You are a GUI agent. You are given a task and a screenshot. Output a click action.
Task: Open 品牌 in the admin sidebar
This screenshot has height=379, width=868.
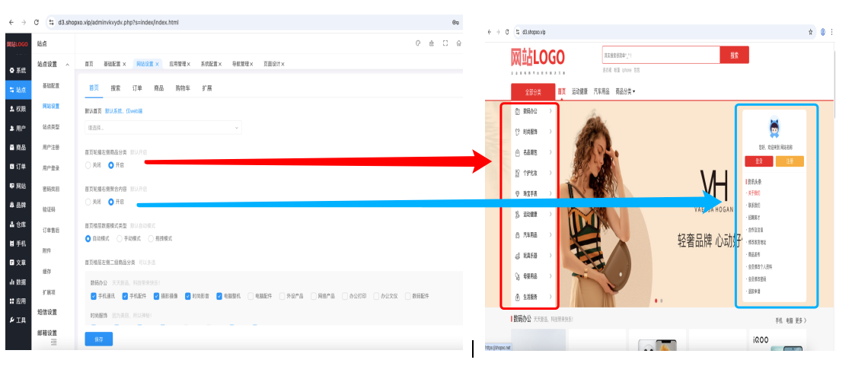pyautogui.click(x=18, y=205)
